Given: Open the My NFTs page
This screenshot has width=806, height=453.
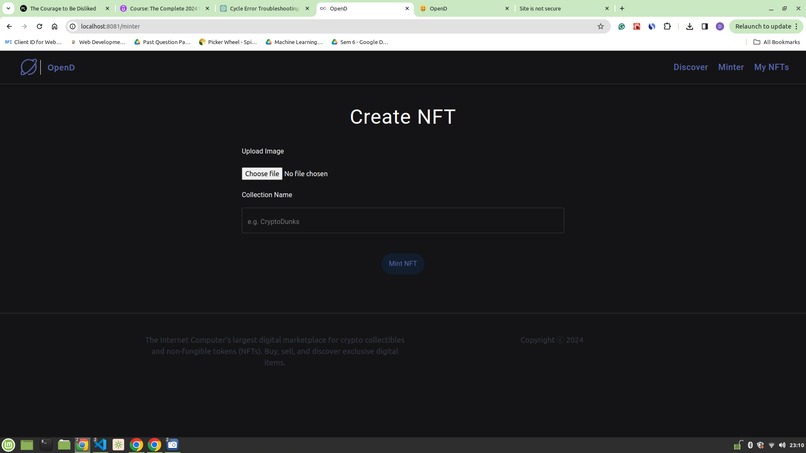Looking at the screenshot, I should coord(771,67).
